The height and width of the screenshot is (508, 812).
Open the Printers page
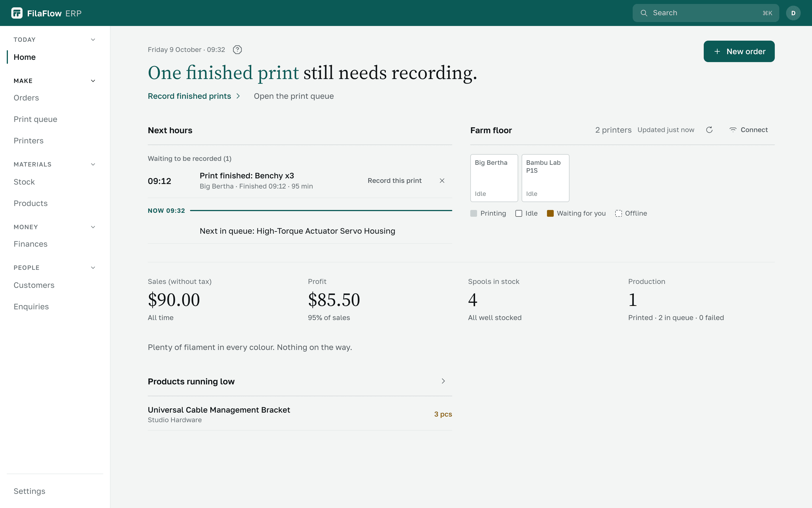28,141
